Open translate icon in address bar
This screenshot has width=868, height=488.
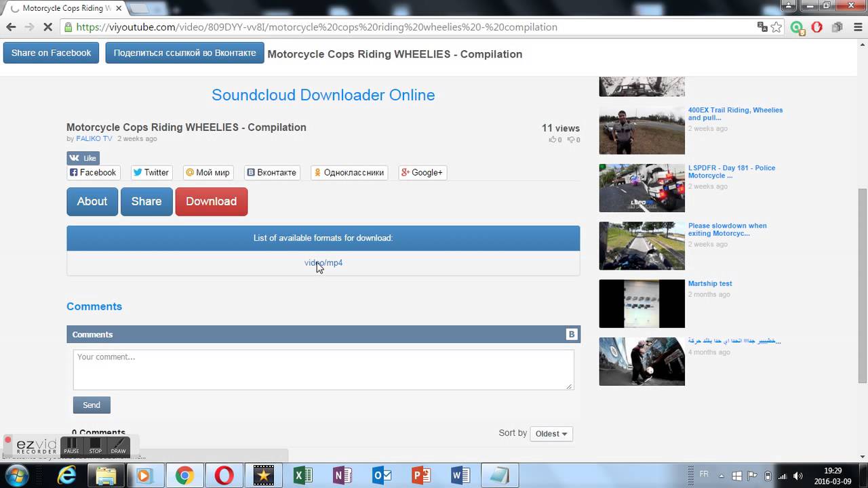762,27
